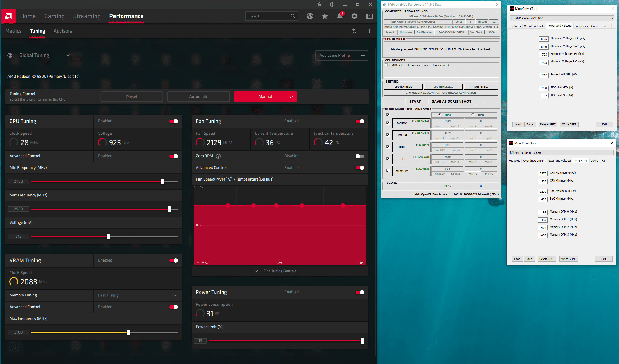Click Write SPPT in upper MorePowerTool
619x364 pixels.
[569, 124]
